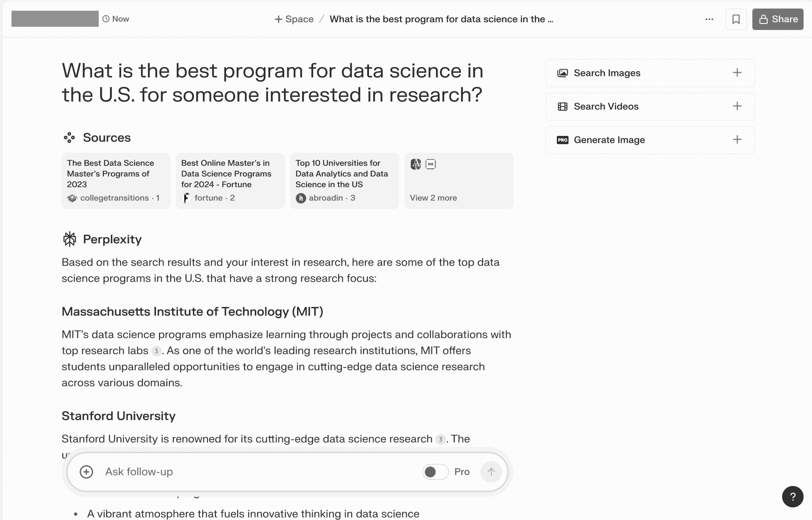Click the Share button
Image resolution: width=812 pixels, height=520 pixels.
[777, 19]
